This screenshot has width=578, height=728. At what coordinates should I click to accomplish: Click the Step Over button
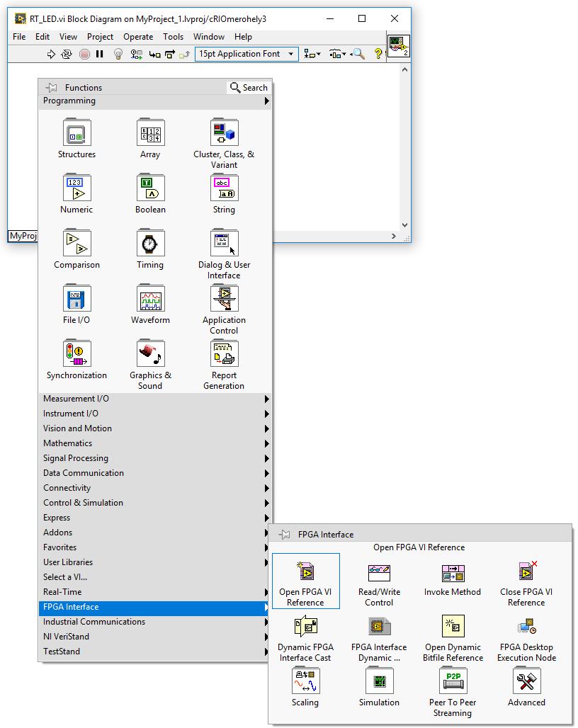click(170, 55)
